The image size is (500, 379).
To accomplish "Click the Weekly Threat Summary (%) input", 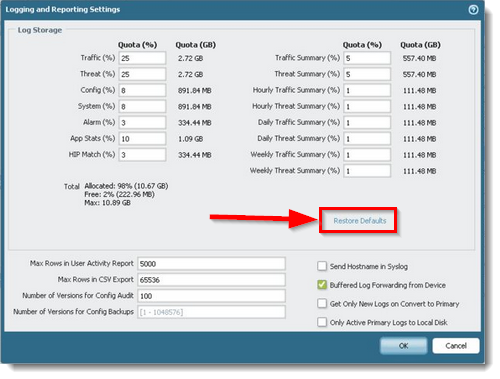I will tap(367, 171).
